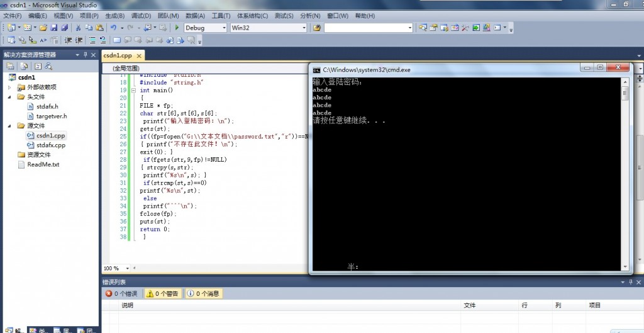Click the Paste clipboard icon
This screenshot has width=644, height=333.
(x=99, y=28)
